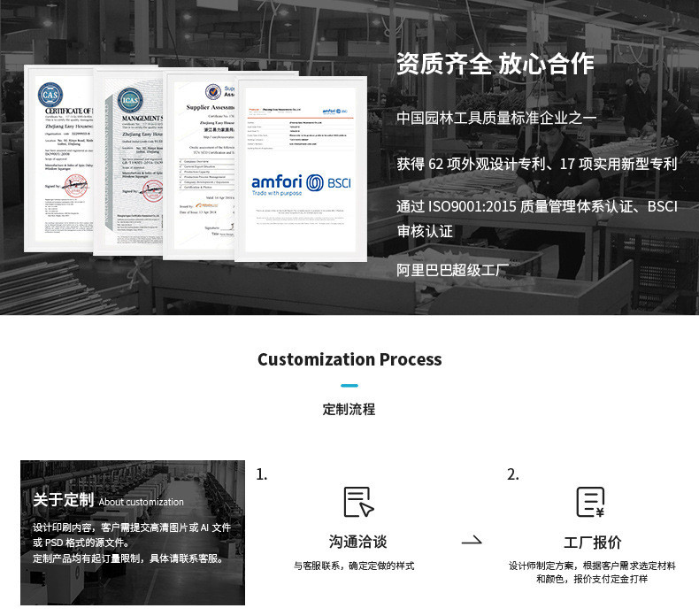The width and height of the screenshot is (699, 616).
Task: Click the 定制流程 subtitle
Action: tap(349, 409)
